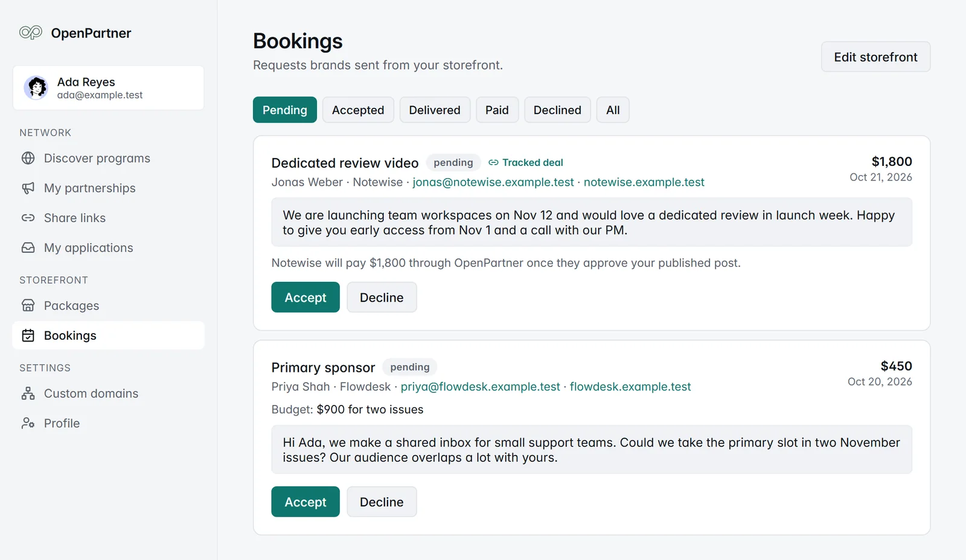This screenshot has width=966, height=560.
Task: Click the Oct 21, 2026 date
Action: [881, 177]
